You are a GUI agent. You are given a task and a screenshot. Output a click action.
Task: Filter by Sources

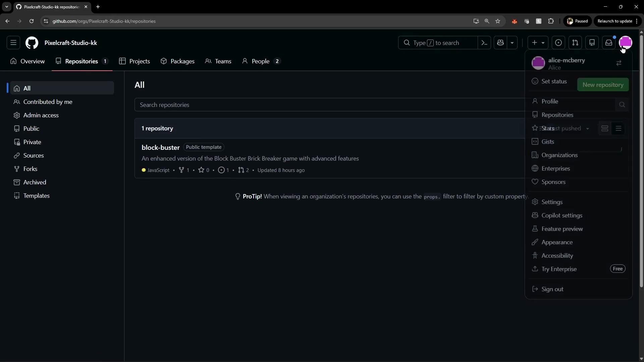[62, 155]
